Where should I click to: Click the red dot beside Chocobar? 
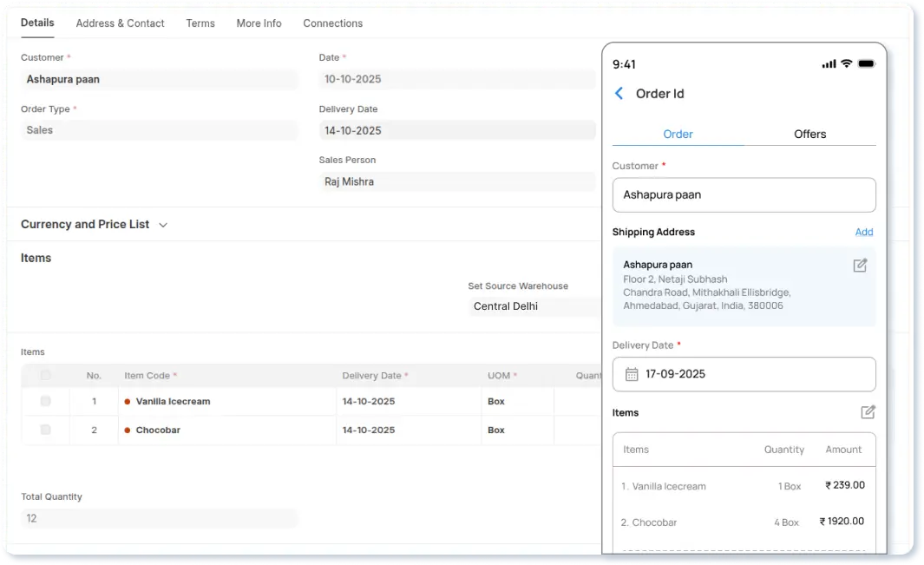[x=132, y=430]
